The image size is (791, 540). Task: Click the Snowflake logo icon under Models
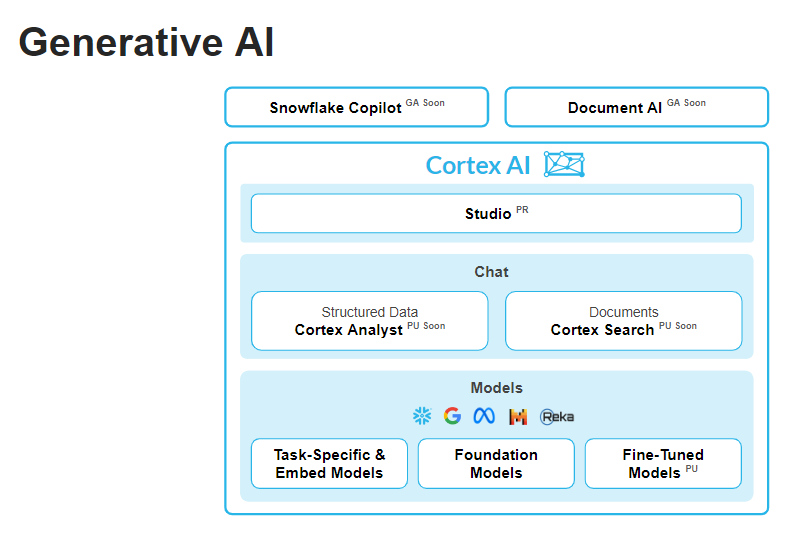click(422, 416)
